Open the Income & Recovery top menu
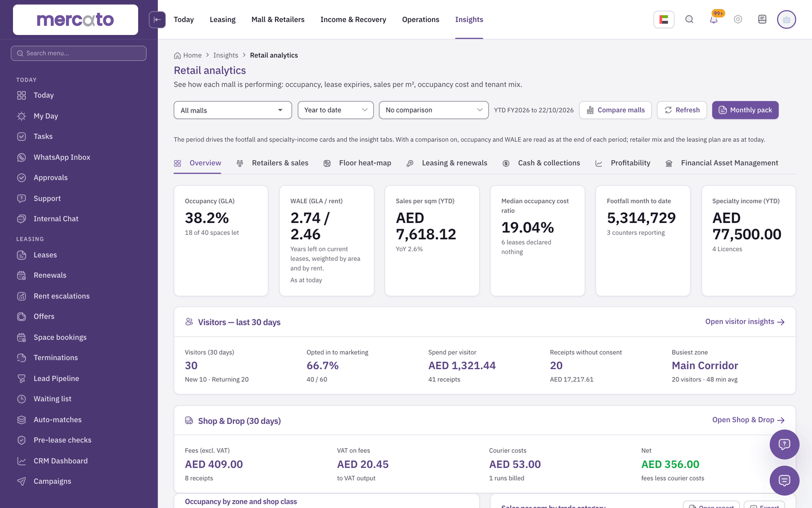Image resolution: width=812 pixels, height=508 pixels. point(354,20)
